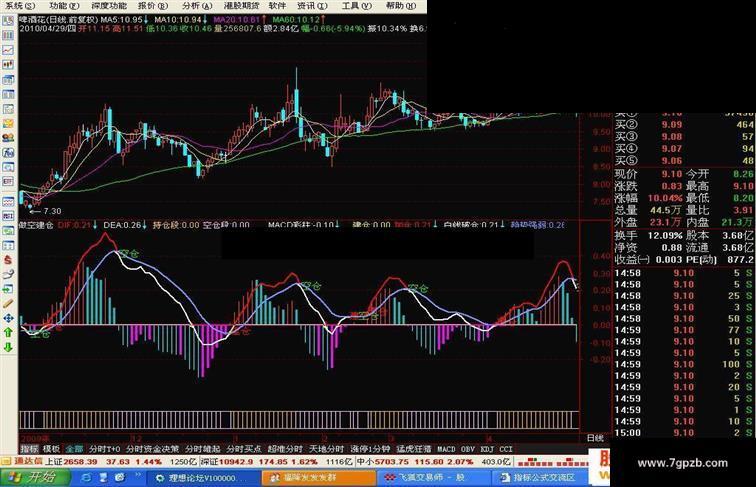756x487 pixels.
Task: Open the 港股期货 menu
Action: click(x=242, y=6)
